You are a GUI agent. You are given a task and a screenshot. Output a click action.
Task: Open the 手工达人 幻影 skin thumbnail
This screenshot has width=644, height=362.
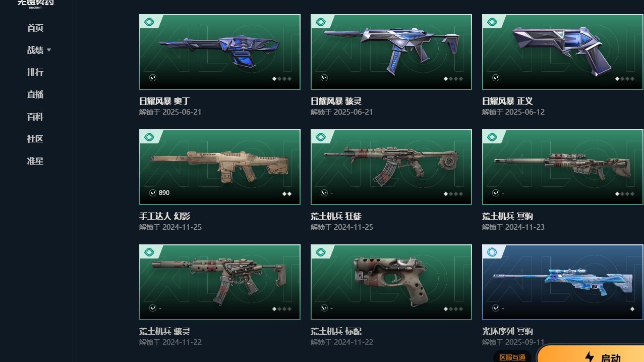tap(220, 167)
